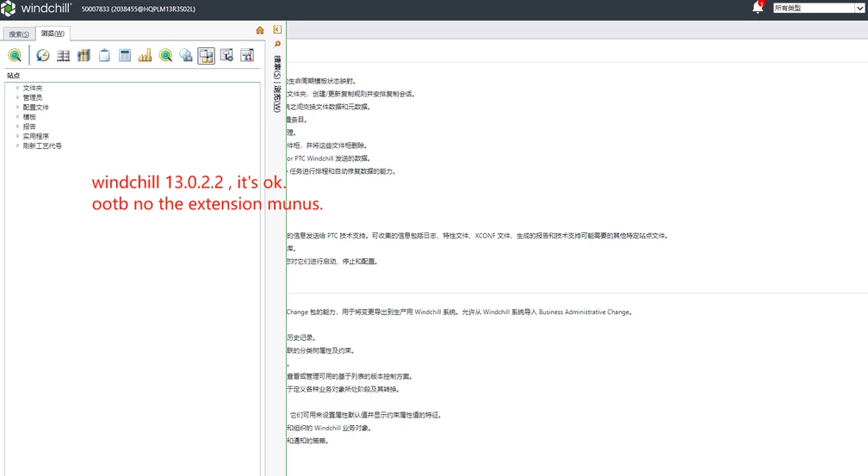868x476 pixels.
Task: Open the Libraries books icon
Action: pos(84,55)
